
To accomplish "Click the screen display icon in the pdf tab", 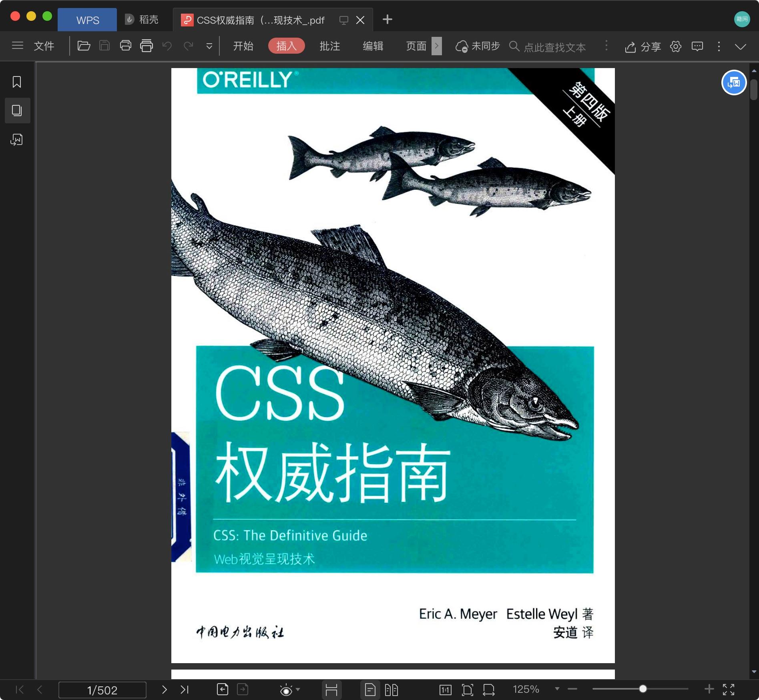I will (x=343, y=20).
